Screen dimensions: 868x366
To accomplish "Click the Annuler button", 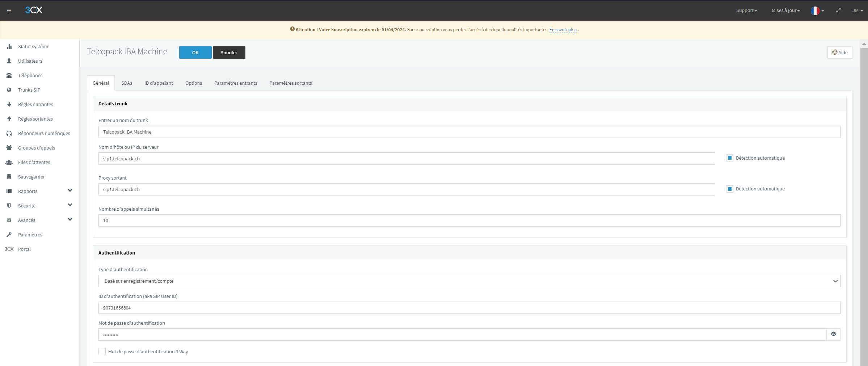I will click(x=229, y=52).
